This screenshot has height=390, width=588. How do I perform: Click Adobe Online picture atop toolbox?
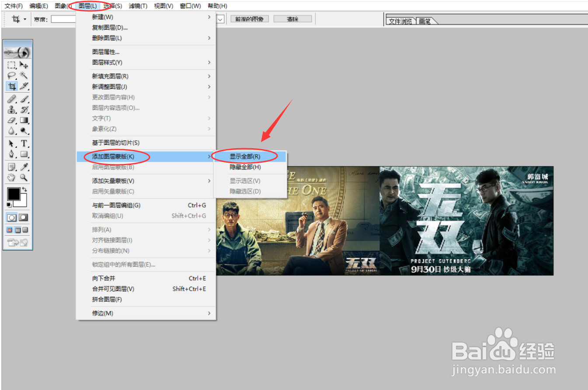coord(17,52)
